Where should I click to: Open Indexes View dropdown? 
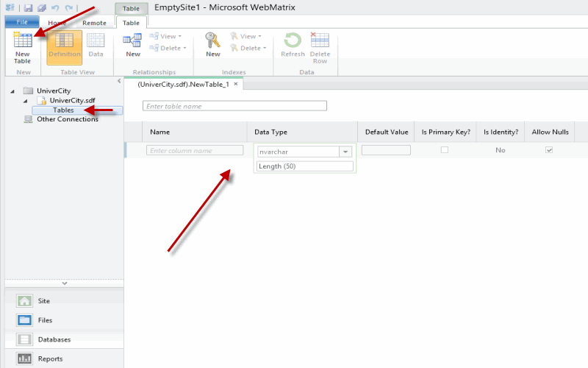coord(246,36)
